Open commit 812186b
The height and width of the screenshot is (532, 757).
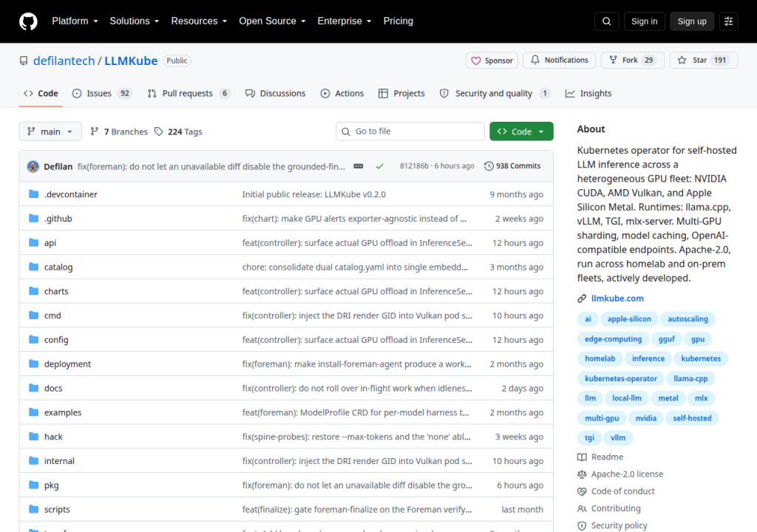pos(414,166)
